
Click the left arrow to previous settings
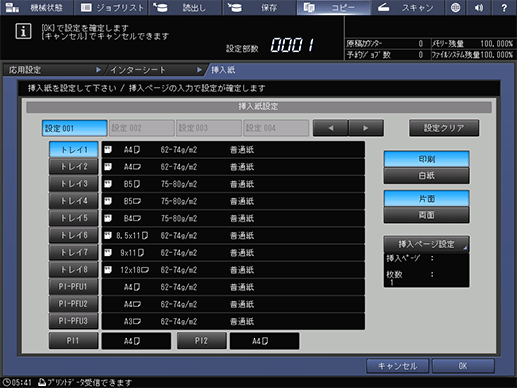pos(330,128)
